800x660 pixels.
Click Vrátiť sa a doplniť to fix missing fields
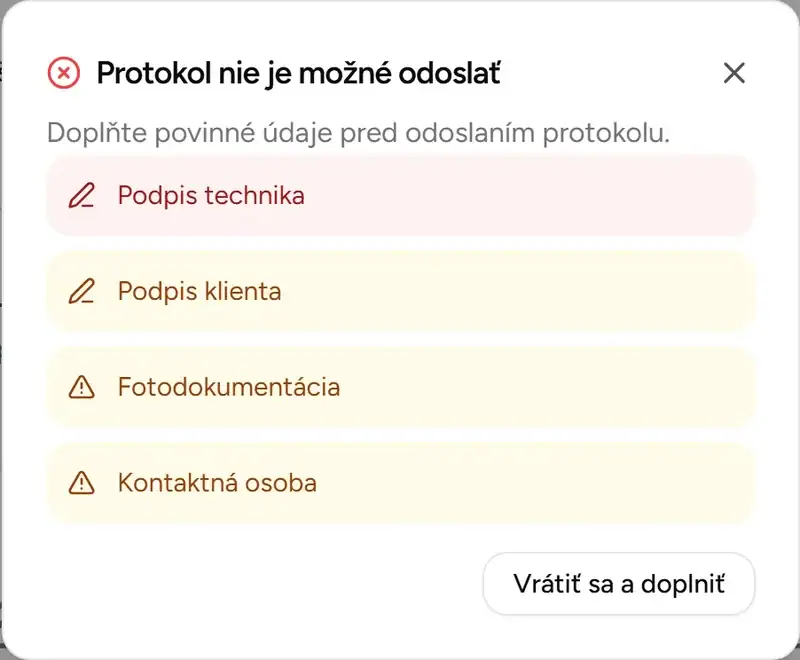618,584
